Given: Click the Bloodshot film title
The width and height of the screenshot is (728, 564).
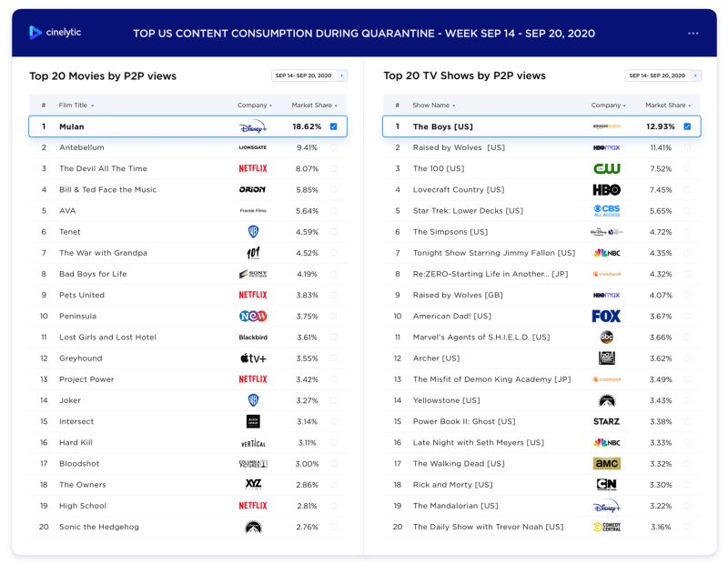Looking at the screenshot, I should (79, 464).
